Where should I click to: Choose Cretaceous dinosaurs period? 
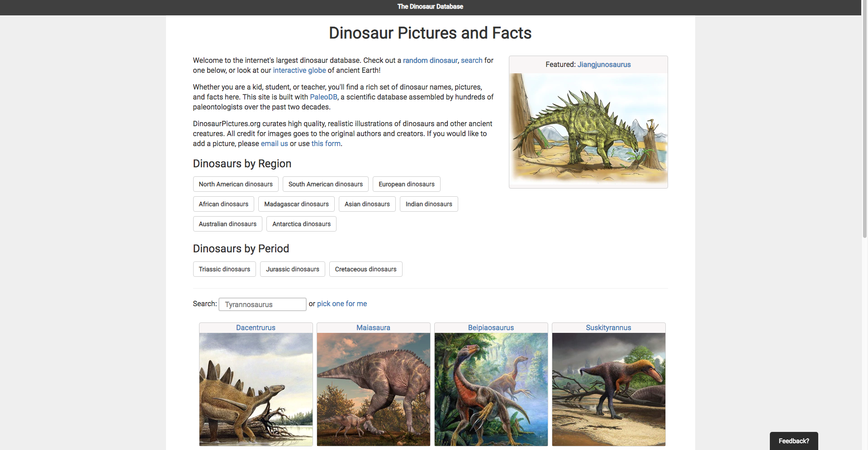pyautogui.click(x=365, y=269)
